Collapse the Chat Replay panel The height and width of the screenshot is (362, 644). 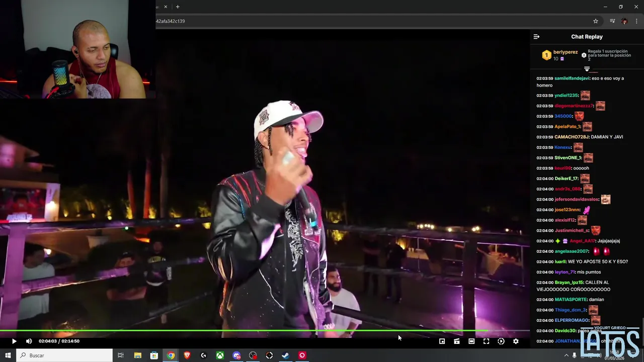[x=536, y=37]
